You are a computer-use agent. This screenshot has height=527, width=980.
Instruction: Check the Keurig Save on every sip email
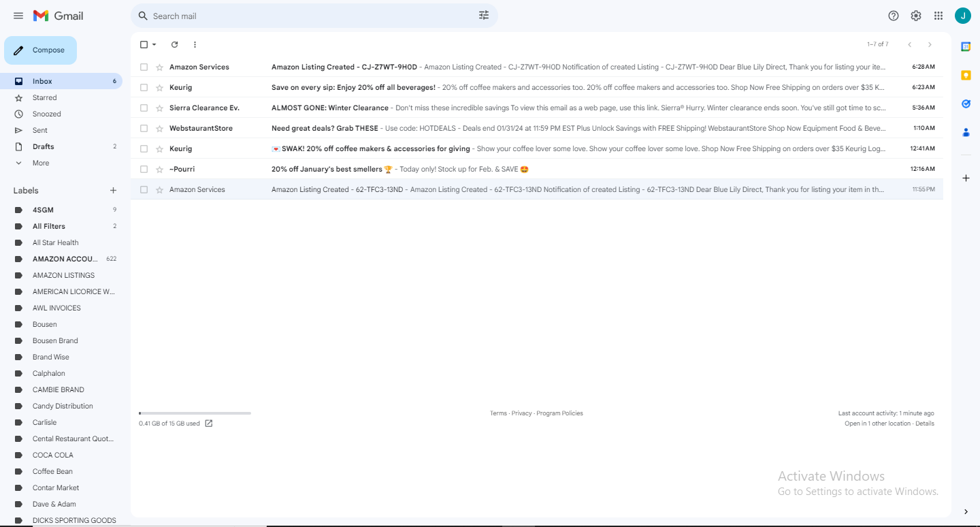tap(144, 87)
